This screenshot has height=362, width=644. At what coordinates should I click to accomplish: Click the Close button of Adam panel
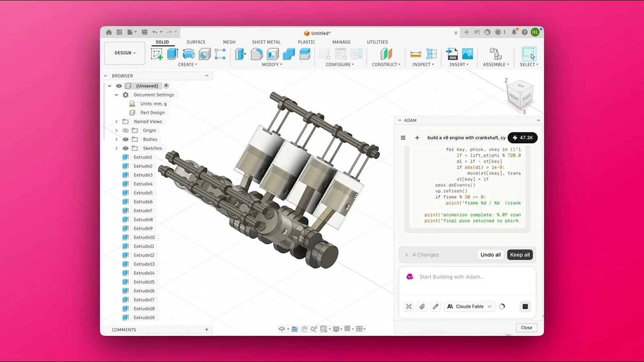[x=526, y=327]
